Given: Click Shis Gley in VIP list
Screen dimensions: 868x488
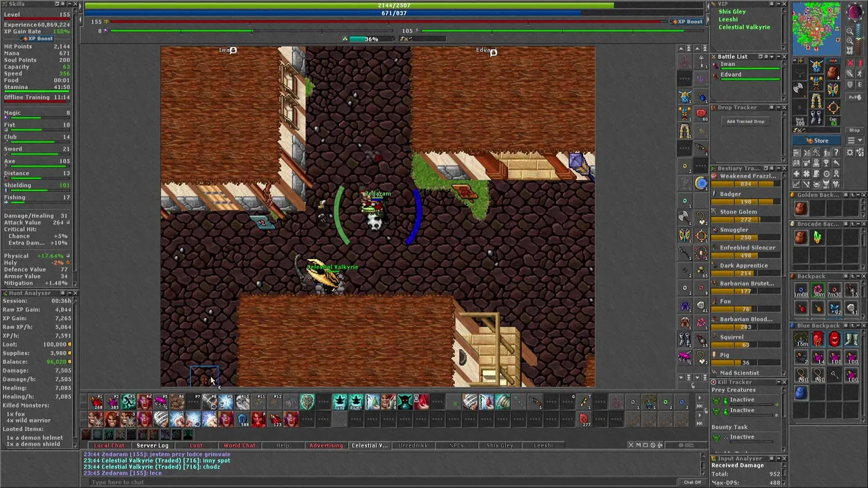Looking at the screenshot, I should (x=732, y=12).
